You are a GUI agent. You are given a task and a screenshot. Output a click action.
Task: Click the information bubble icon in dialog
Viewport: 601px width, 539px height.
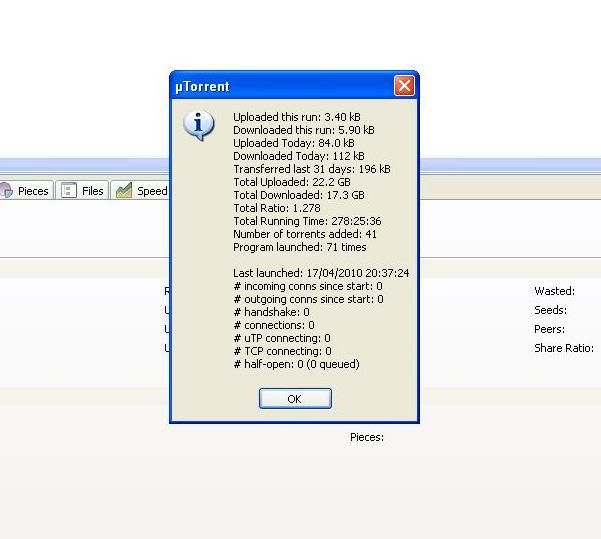tap(199, 126)
